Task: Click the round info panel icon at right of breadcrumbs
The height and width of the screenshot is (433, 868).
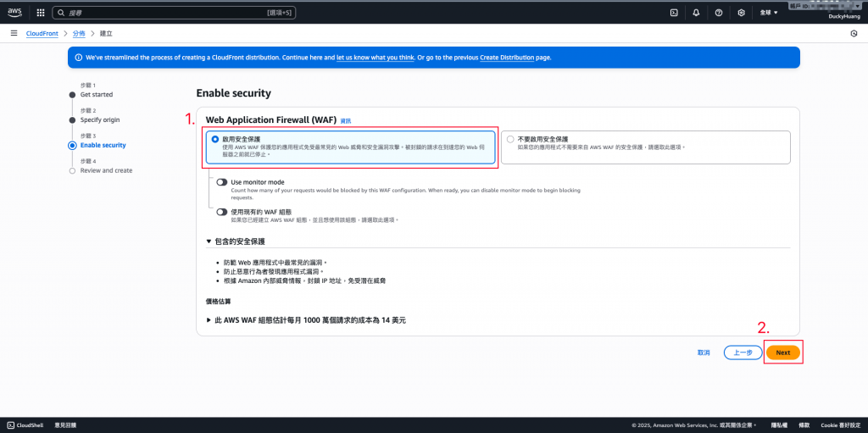Action: pos(854,34)
